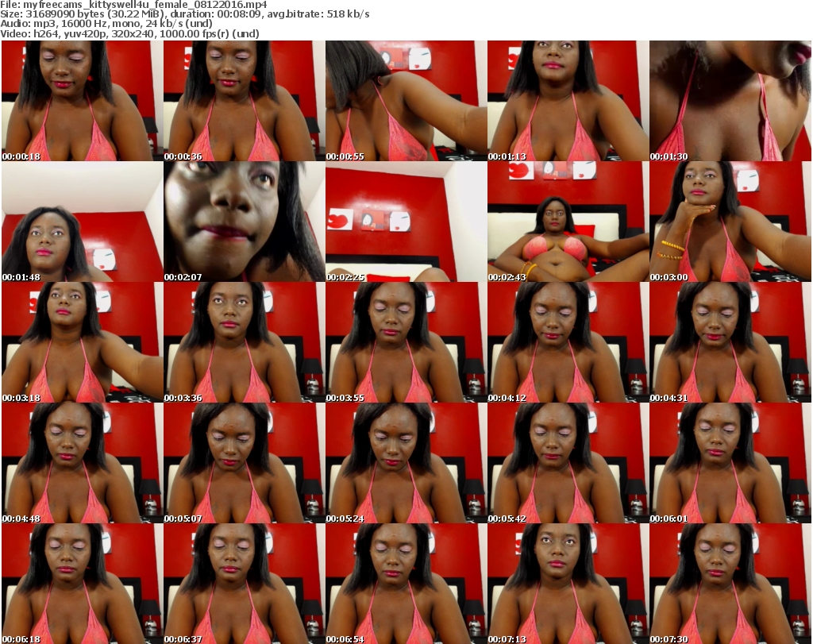Image resolution: width=813 pixels, height=644 pixels.
Task: Select the thumbnail stamped 00:03:36
Action: (245, 342)
